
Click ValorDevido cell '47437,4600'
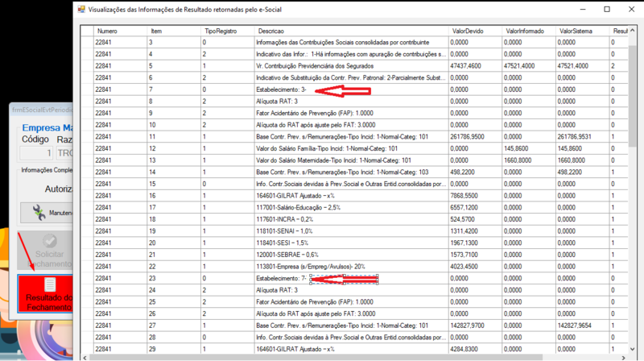click(475, 66)
